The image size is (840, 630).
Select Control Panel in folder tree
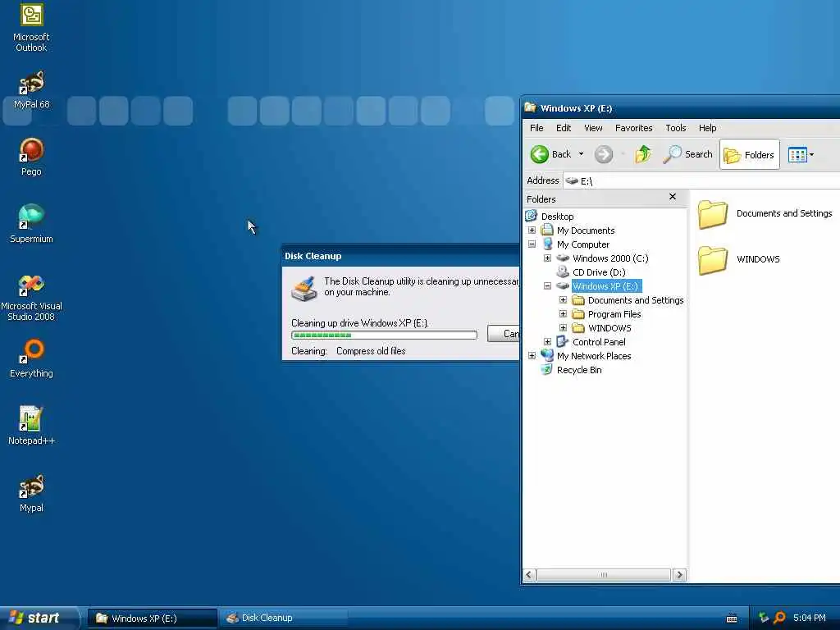click(598, 342)
